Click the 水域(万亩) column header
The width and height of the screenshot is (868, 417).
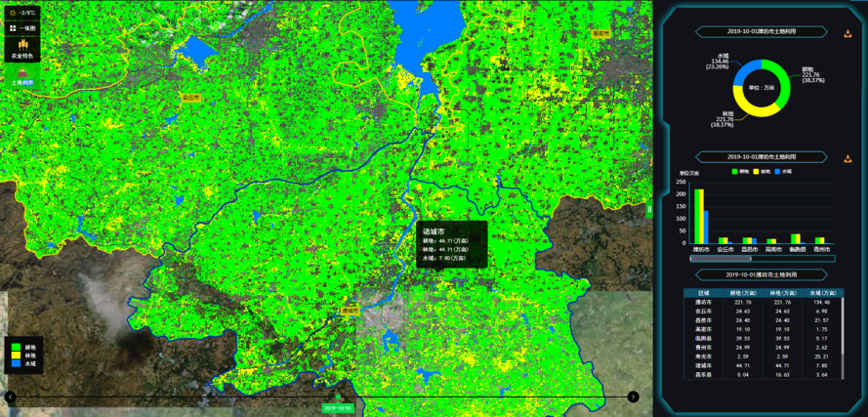click(820, 292)
